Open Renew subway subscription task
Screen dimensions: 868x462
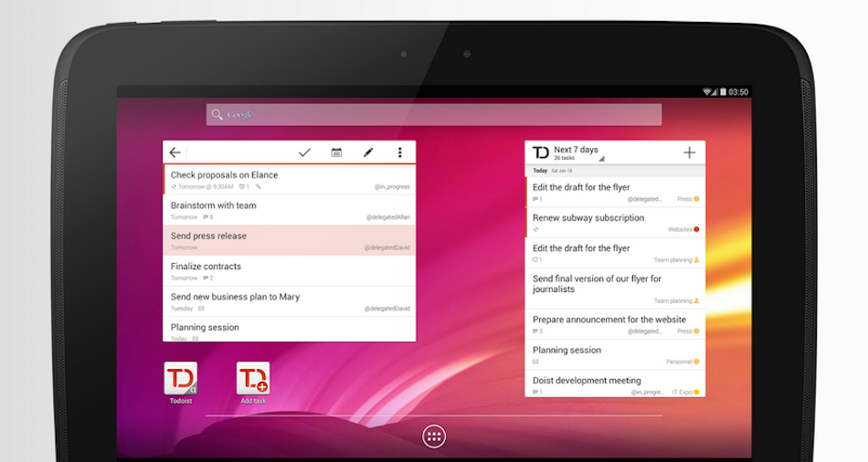(615, 223)
